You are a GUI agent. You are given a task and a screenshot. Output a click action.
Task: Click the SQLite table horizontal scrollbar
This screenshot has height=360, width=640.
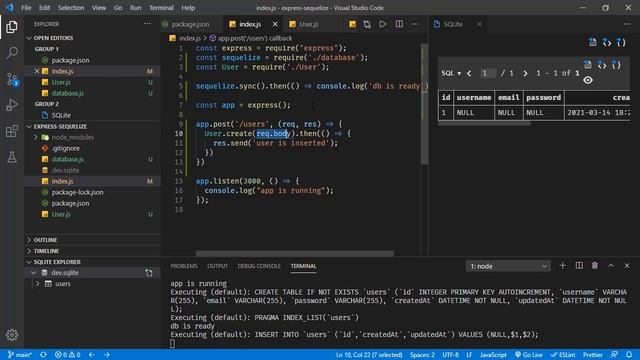pos(484,123)
